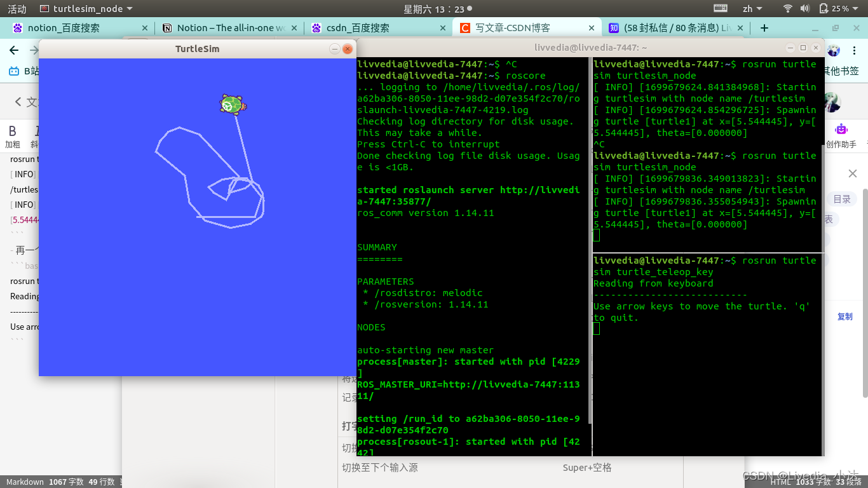Image resolution: width=868 pixels, height=488 pixels.
Task: Close the 写文章-CSDN博客 tab
Action: pyautogui.click(x=592, y=28)
